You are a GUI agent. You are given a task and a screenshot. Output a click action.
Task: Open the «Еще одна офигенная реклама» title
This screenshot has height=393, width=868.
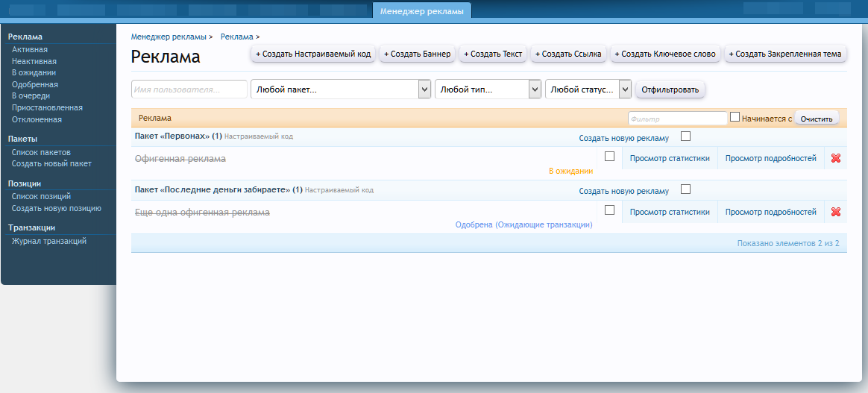pyautogui.click(x=203, y=213)
